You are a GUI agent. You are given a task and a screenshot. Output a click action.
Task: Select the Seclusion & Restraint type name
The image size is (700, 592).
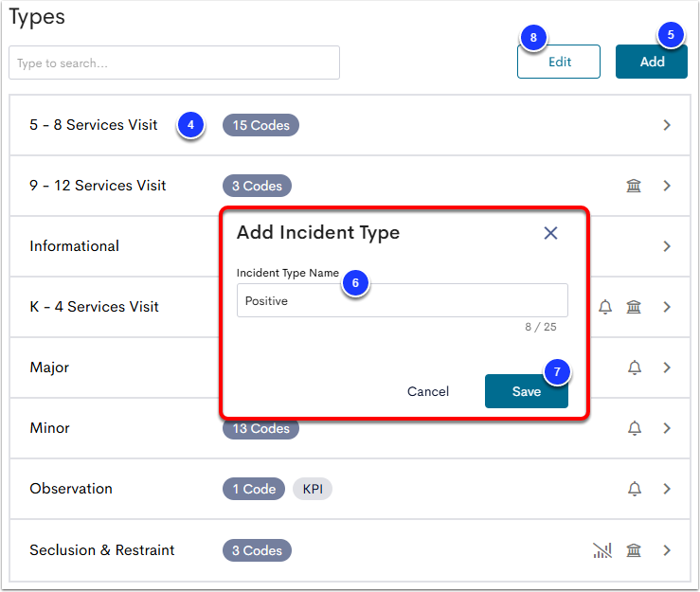click(101, 550)
